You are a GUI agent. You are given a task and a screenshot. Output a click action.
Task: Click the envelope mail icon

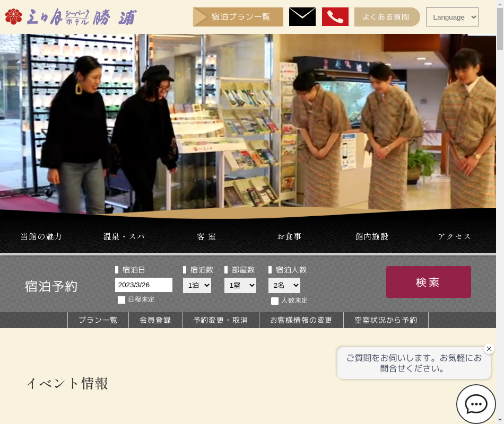302,17
